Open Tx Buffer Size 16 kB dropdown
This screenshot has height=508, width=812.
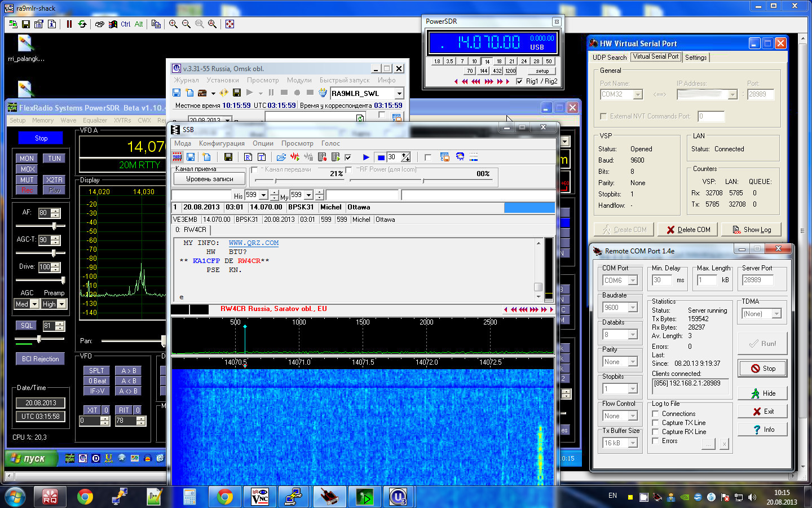[x=633, y=443]
